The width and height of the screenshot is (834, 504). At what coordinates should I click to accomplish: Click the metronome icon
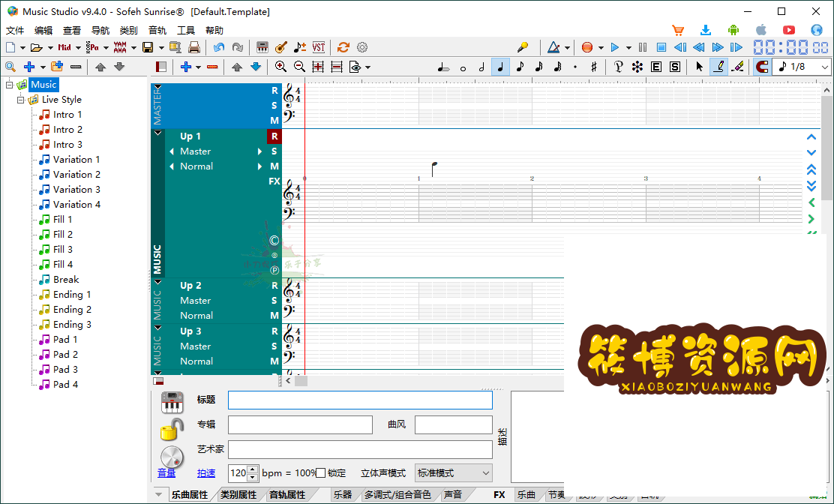(x=553, y=47)
